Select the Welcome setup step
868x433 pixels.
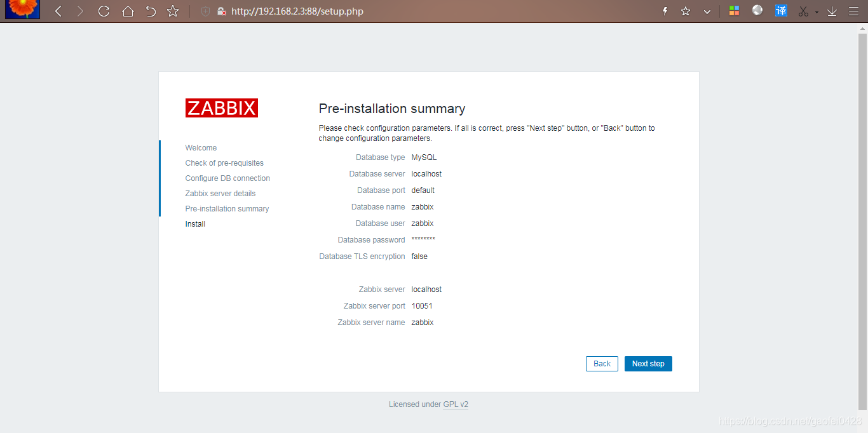(201, 148)
